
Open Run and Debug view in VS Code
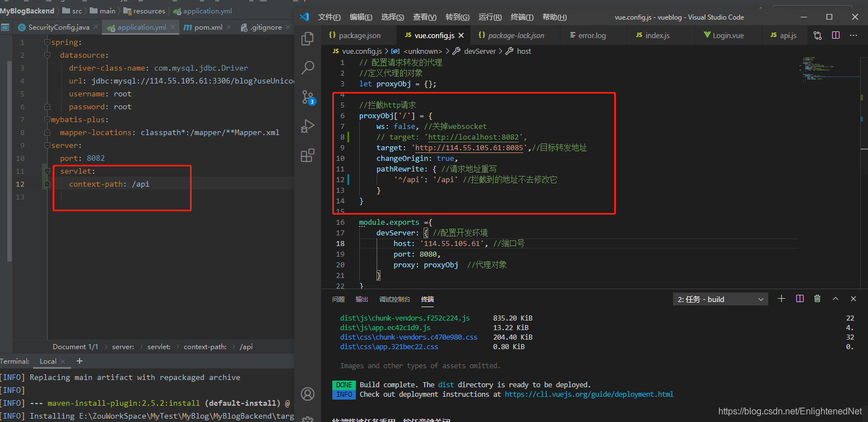pyautogui.click(x=308, y=126)
